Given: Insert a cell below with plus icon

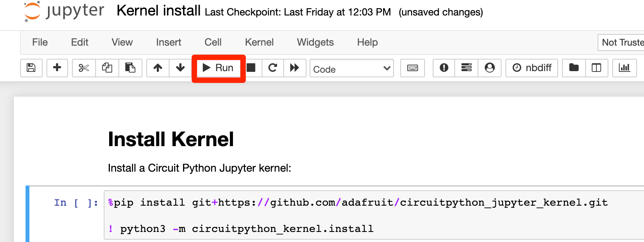Looking at the screenshot, I should 57,68.
